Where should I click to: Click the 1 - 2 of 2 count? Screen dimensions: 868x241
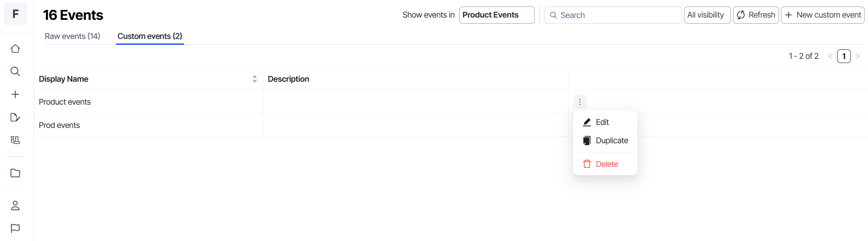tap(804, 56)
